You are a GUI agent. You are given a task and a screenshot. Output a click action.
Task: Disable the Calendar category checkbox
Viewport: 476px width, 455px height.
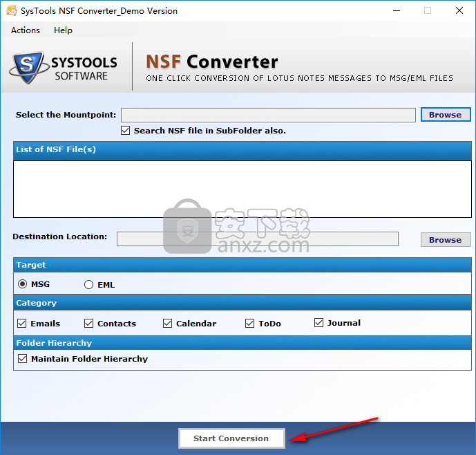168,323
